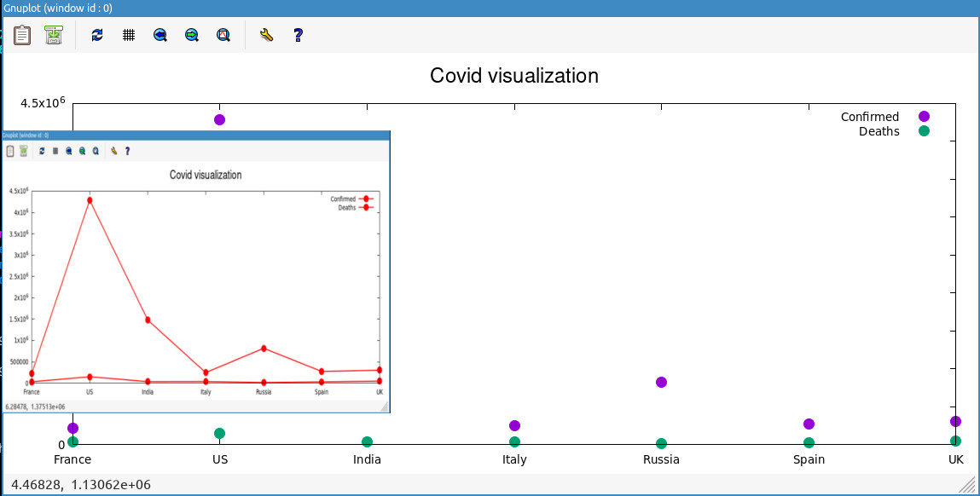Screen dimensions: 980x496
Task: Export the Covid plot to an image file
Action: point(53,35)
